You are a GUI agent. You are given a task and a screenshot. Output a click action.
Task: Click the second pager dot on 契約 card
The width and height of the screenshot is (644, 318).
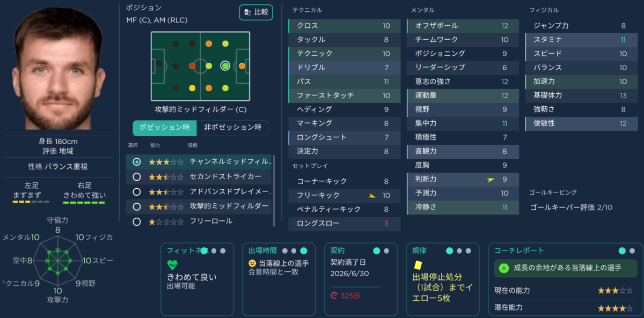pos(385,250)
